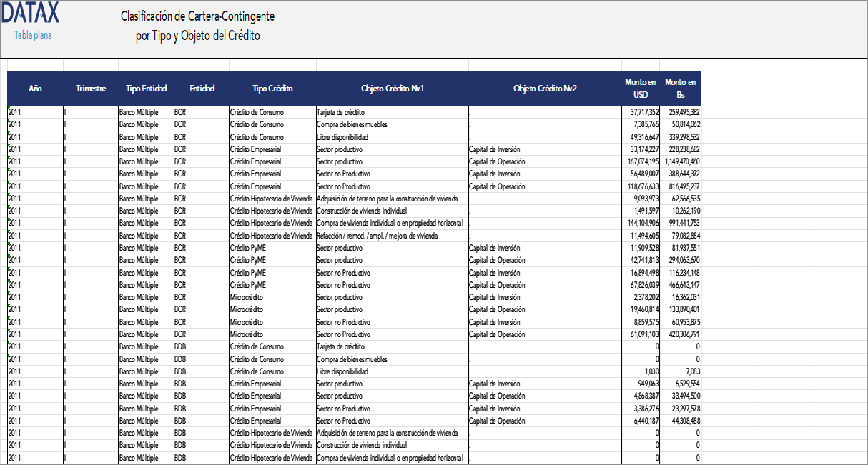Click the report title Clasificación de Cartera-Contingente
Viewport: 868px width, 465px height.
[198, 15]
